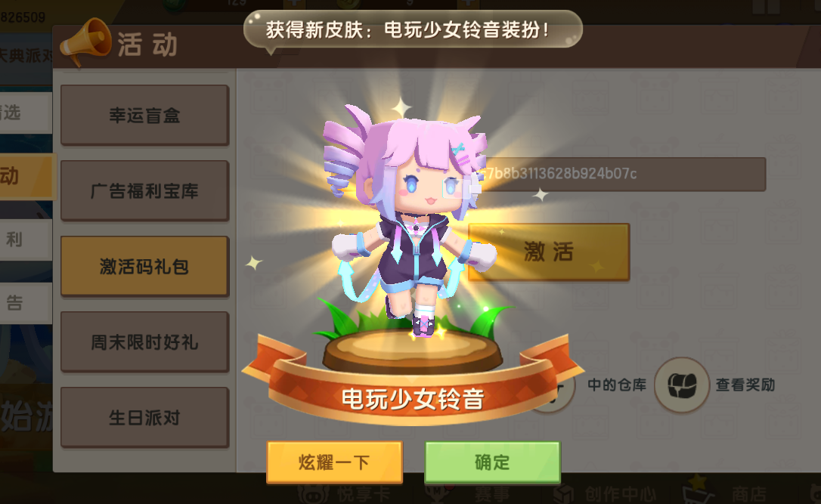Switch to the 周末限时好礼 tab
Viewport: 821px width, 504px height.
point(144,342)
